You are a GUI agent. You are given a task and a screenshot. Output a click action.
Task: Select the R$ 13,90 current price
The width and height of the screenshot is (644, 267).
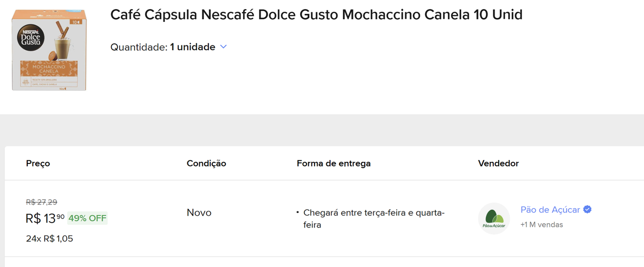click(45, 218)
